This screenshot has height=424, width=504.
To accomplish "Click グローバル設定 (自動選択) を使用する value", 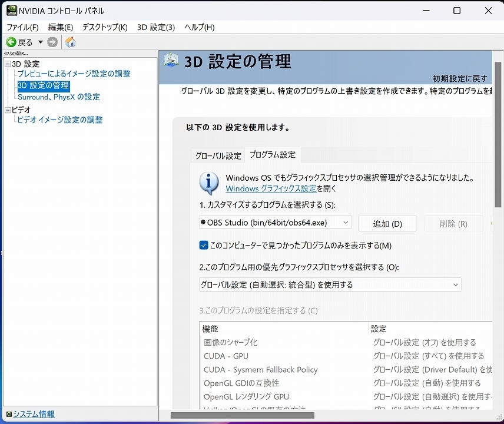I will pyautogui.click(x=433, y=397).
